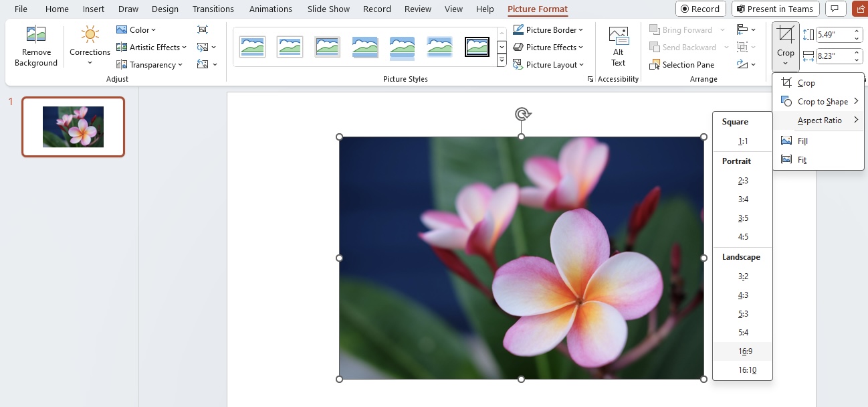Click the Crop tool icon
The width and height of the screenshot is (868, 407).
(786, 35)
